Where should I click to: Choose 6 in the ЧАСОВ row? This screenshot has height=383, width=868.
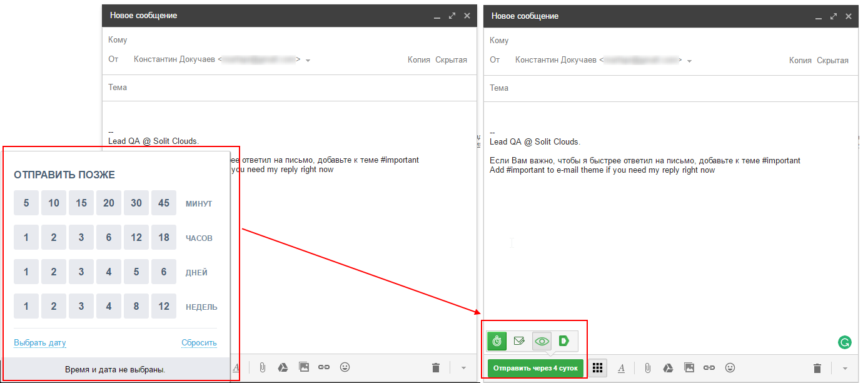point(109,237)
